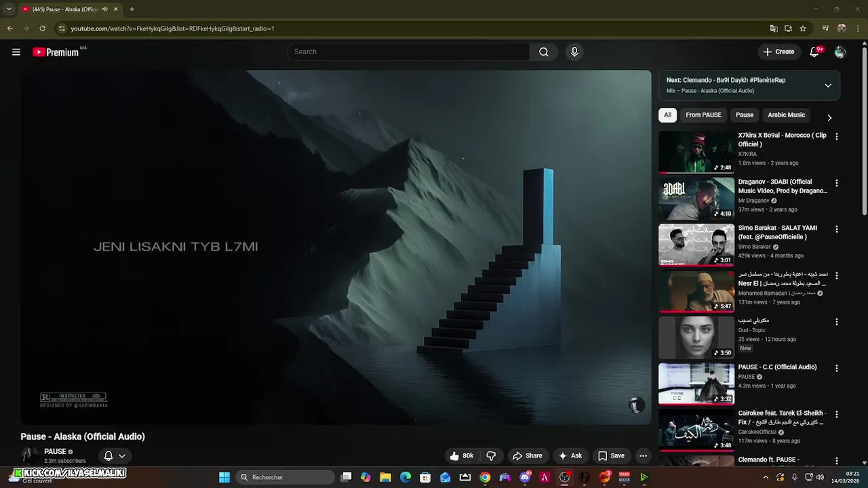Click the channel watermark on the video
Screen dimensions: 868x488
click(636, 405)
